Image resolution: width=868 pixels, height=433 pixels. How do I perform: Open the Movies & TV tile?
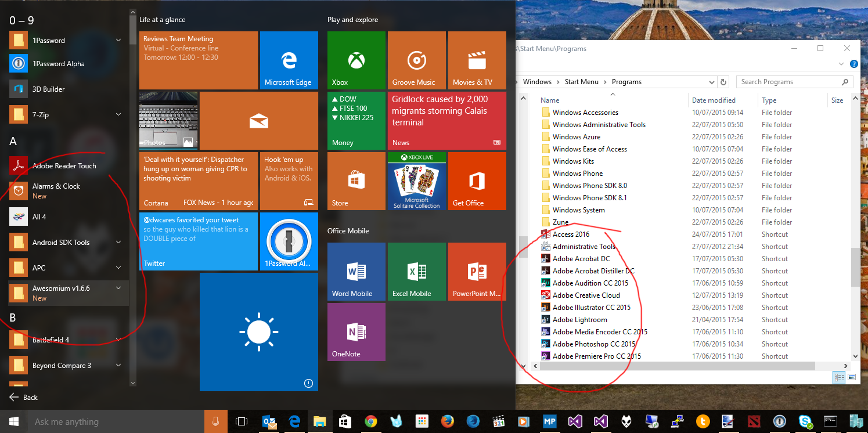click(x=477, y=60)
